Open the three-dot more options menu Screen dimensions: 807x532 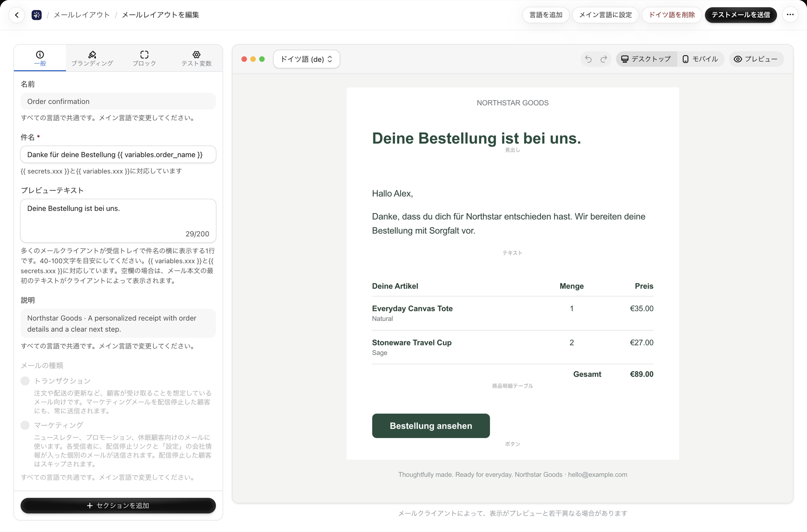[790, 15]
